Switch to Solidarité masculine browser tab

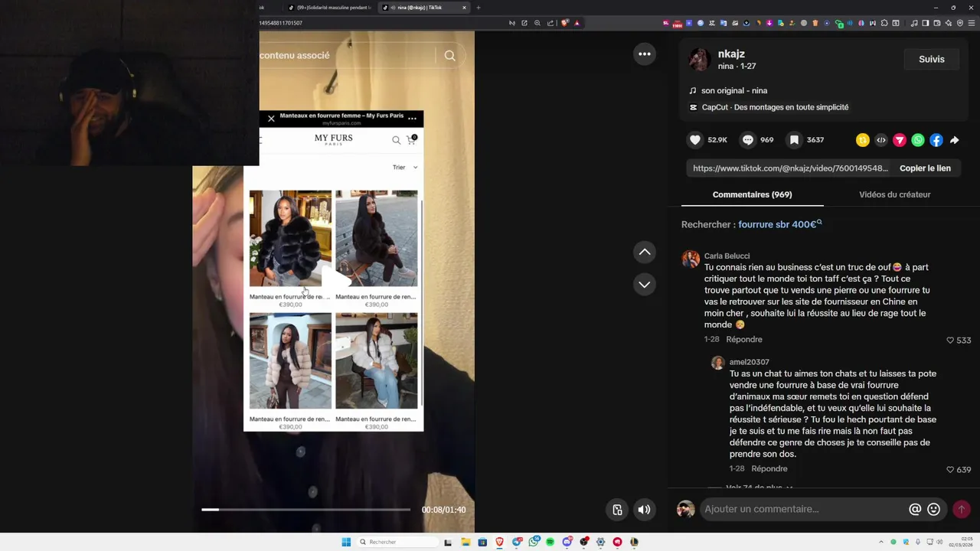pos(330,8)
